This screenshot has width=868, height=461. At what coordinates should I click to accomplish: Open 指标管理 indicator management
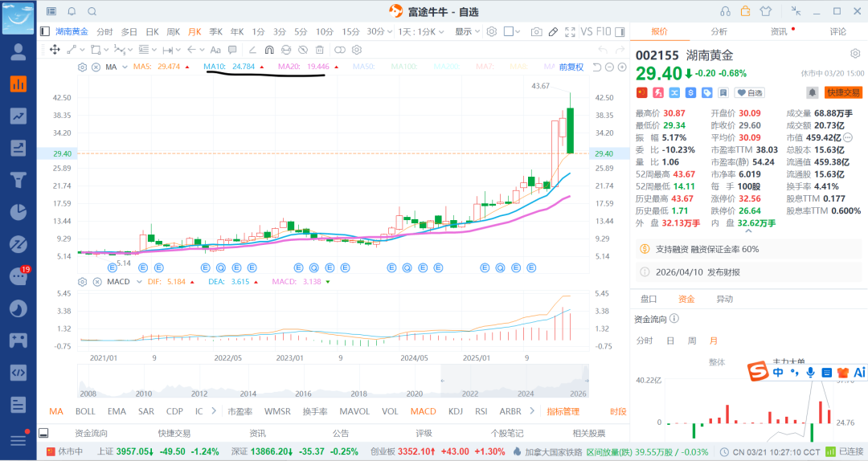point(563,411)
